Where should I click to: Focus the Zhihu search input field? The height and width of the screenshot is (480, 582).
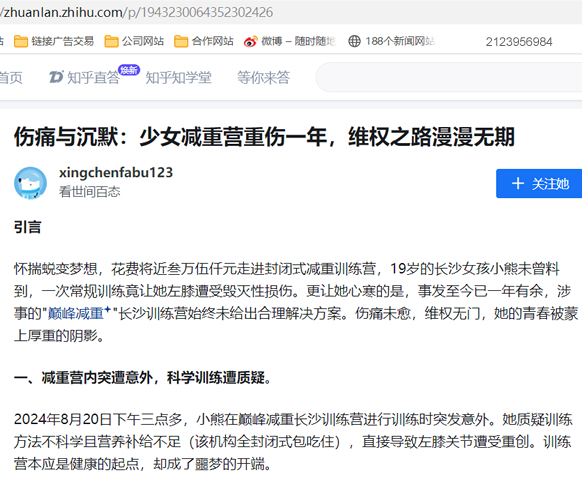click(x=449, y=77)
